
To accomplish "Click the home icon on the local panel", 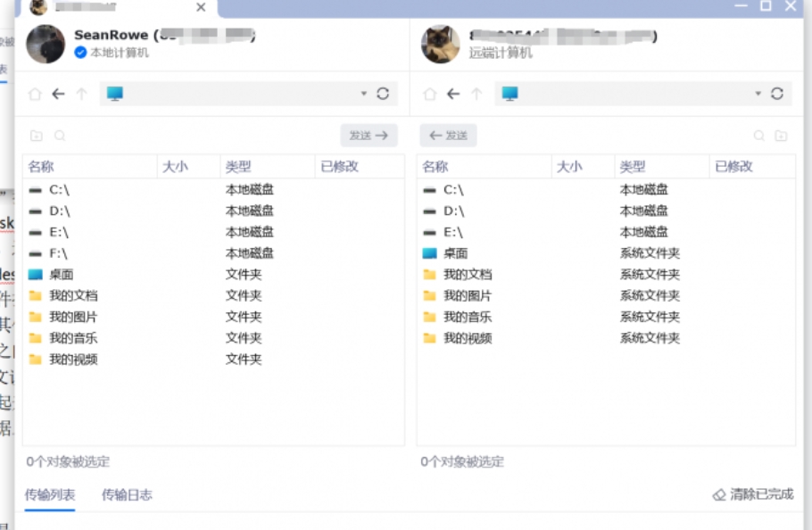I will click(34, 93).
